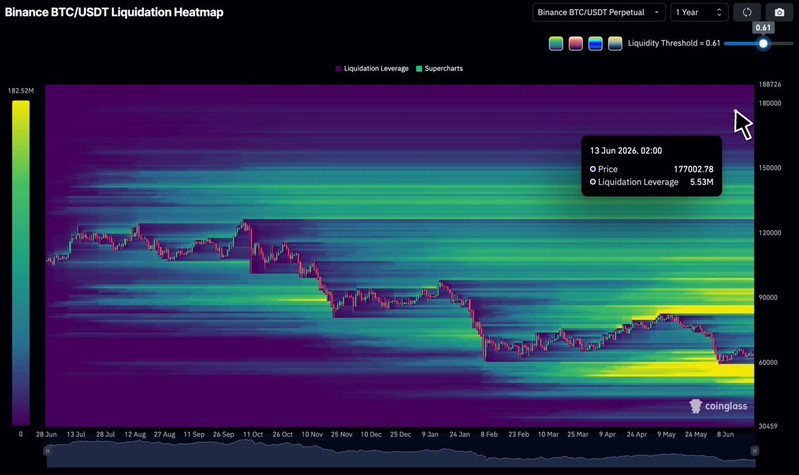Screen dimensions: 799x475
Task: Open the Binance BTC/USDT Perpetual dropdown
Action: click(x=599, y=12)
